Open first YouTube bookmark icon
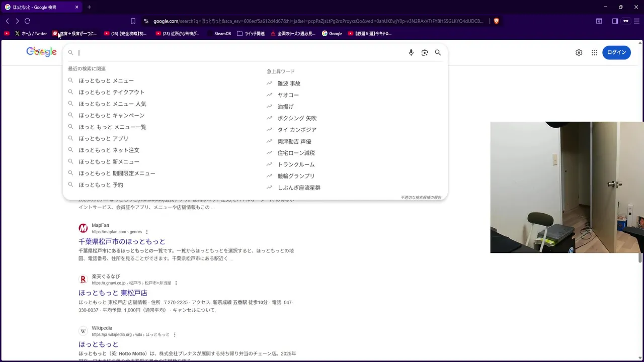Screen dimensions: 644x362 point(7,34)
